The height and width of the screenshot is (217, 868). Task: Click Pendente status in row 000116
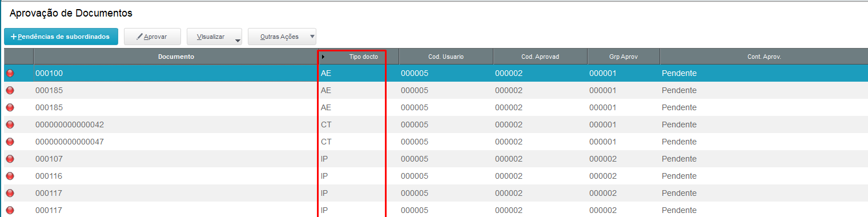point(679,176)
